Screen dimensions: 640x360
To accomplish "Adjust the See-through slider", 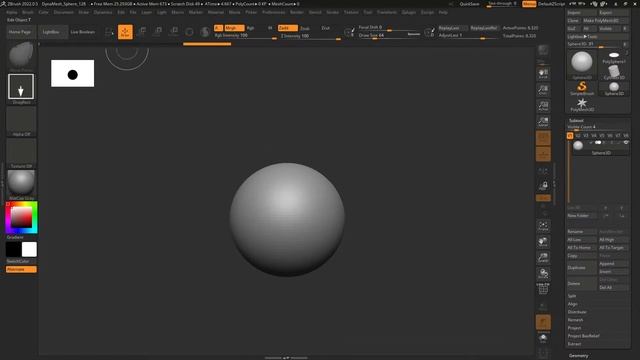I will 503,4.
